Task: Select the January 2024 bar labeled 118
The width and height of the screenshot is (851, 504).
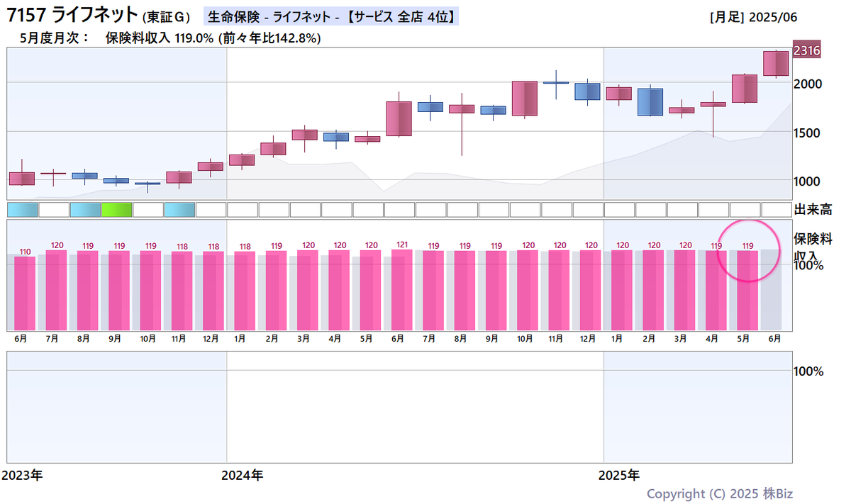Action: 245,291
